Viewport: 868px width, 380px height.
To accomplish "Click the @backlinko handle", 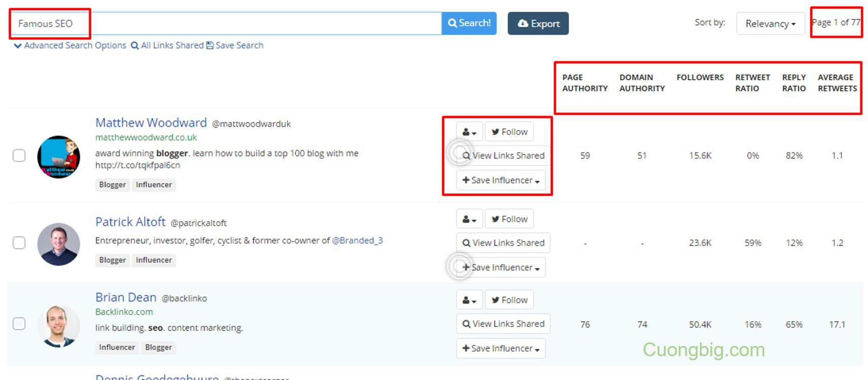I will pyautogui.click(x=184, y=298).
